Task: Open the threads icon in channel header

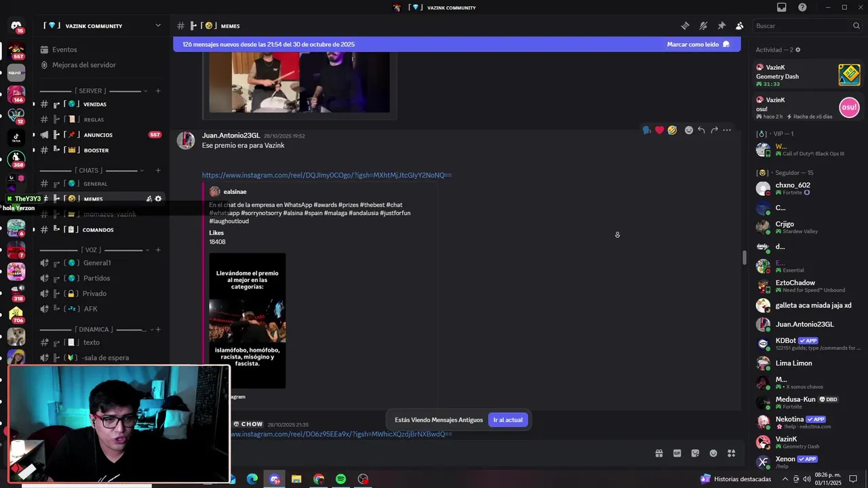Action: tap(685, 26)
